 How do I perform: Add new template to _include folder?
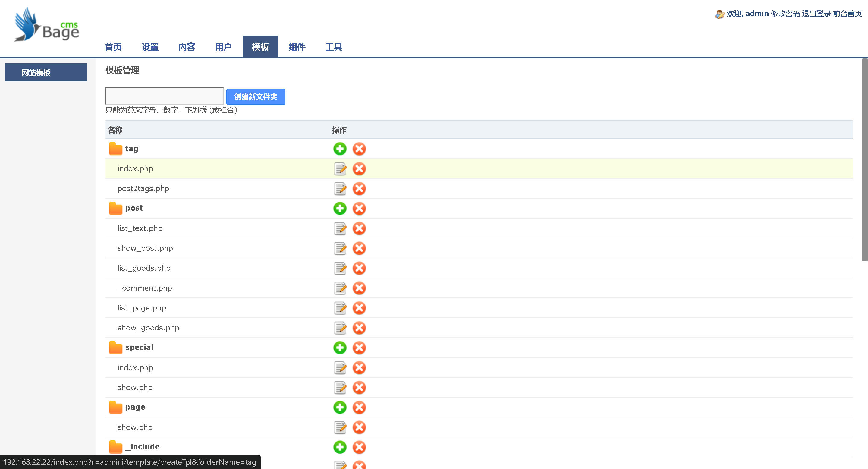pos(340,447)
